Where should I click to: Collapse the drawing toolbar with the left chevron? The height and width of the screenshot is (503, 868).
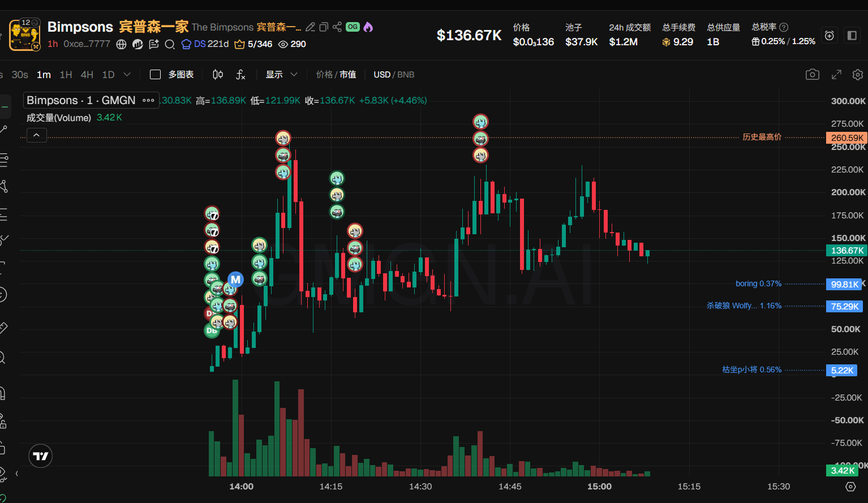(x=16, y=474)
